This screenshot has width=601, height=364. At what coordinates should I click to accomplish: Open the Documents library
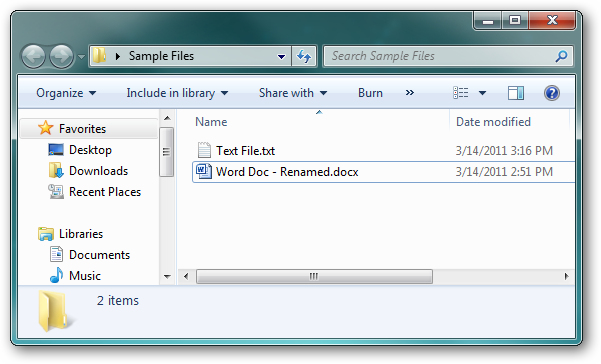[99, 255]
